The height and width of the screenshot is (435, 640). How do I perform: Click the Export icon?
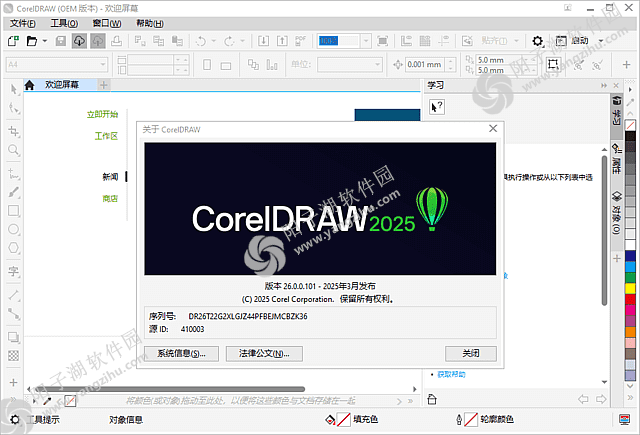[282, 41]
